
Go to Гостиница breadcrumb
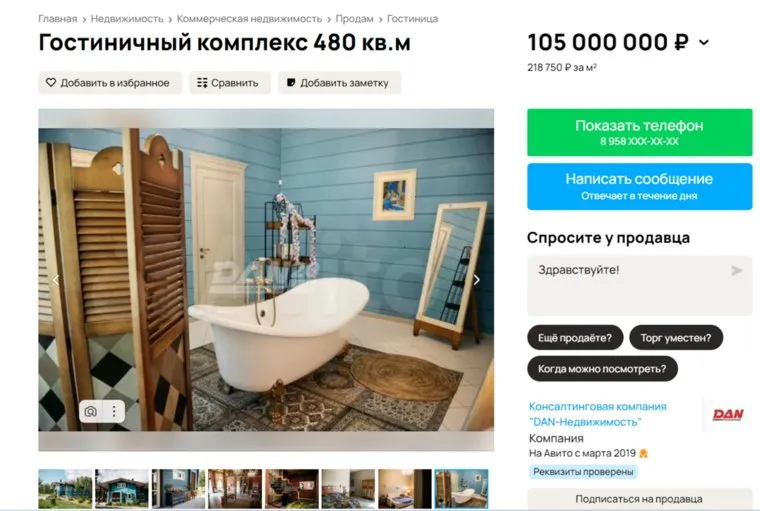412,19
